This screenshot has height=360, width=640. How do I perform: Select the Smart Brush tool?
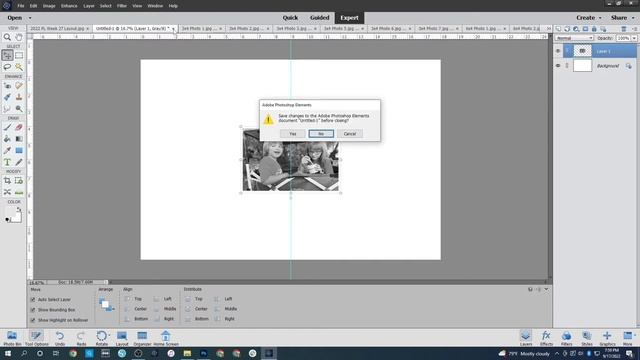[x=7, y=97]
